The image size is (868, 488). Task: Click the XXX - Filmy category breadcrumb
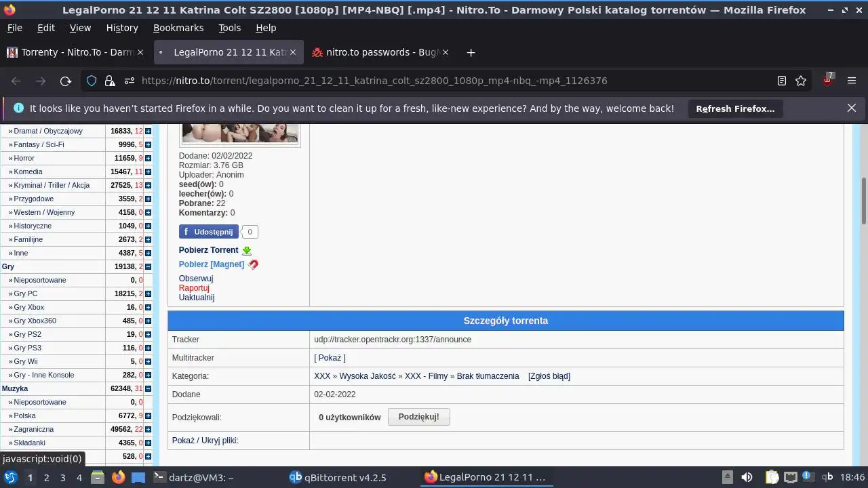pyautogui.click(x=427, y=376)
